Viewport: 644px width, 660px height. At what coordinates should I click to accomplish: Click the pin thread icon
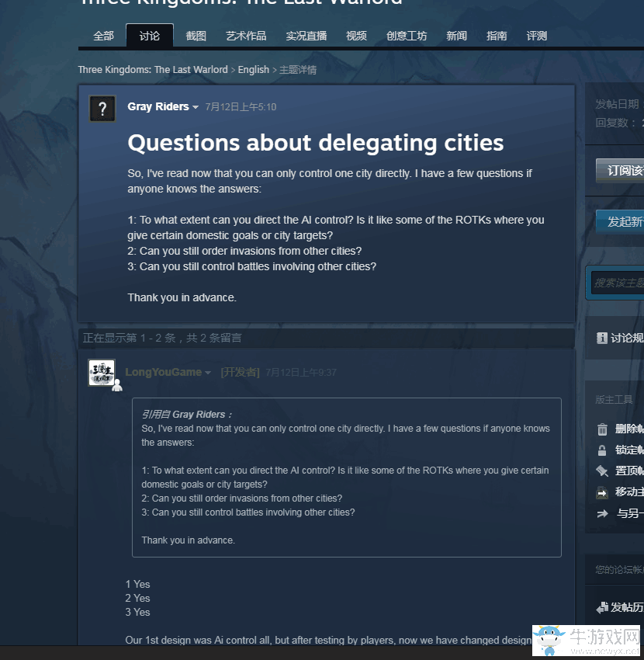pyautogui.click(x=602, y=471)
